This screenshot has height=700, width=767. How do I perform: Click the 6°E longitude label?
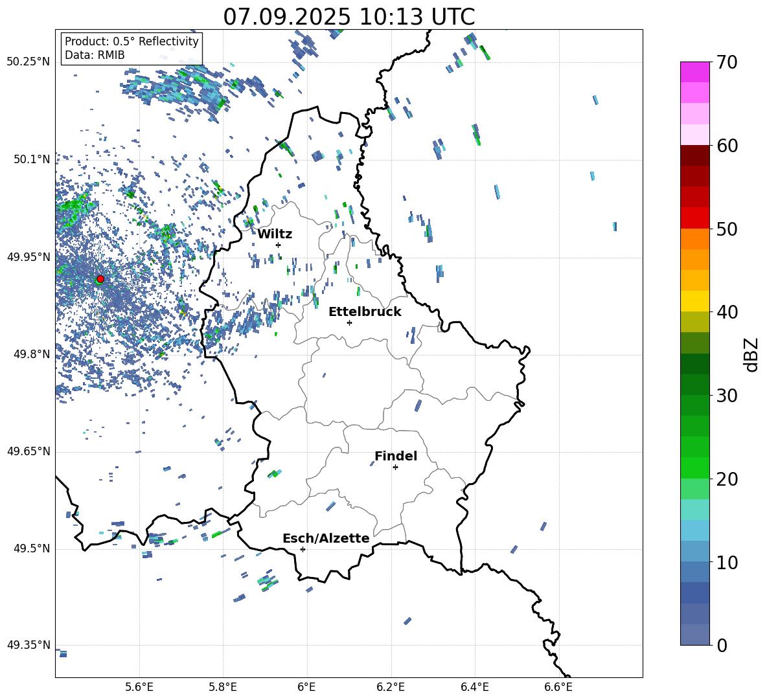pos(306,687)
